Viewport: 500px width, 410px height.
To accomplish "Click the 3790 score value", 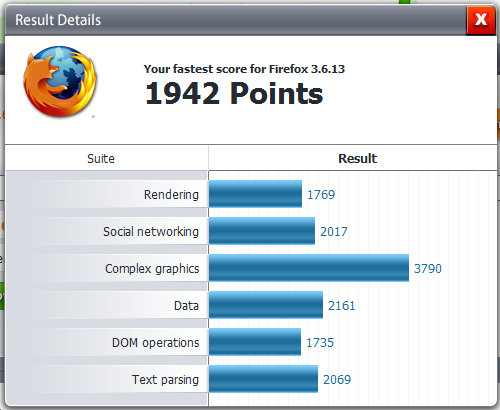I will (428, 269).
